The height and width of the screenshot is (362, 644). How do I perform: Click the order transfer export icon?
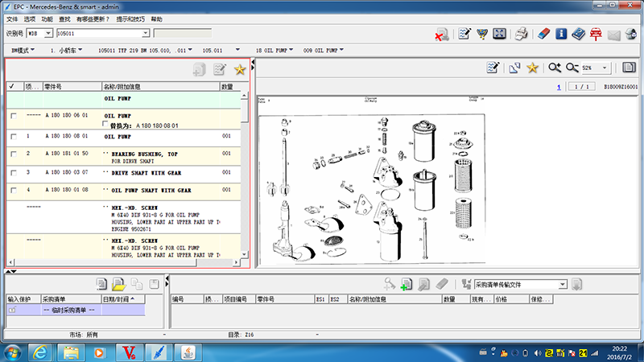tap(576, 284)
